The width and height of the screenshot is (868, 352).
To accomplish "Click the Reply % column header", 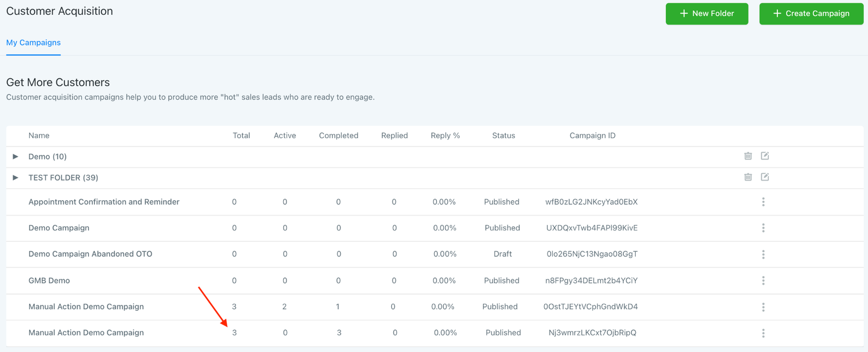I will coord(445,136).
